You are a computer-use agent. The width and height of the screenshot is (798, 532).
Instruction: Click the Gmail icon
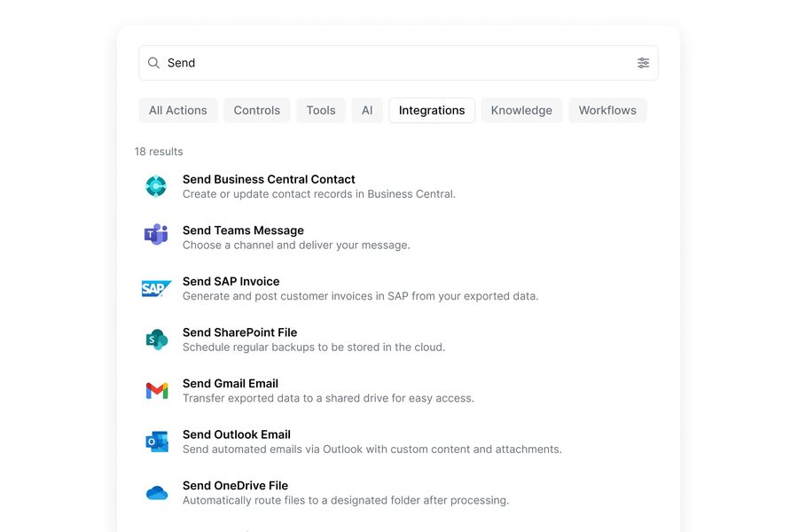(x=157, y=390)
